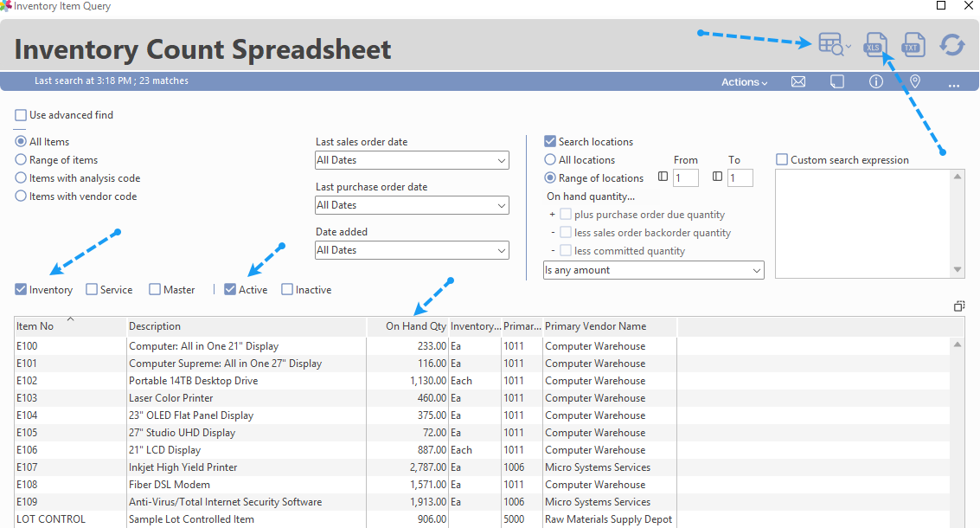Show the information icon
The image size is (980, 528).
(876, 82)
